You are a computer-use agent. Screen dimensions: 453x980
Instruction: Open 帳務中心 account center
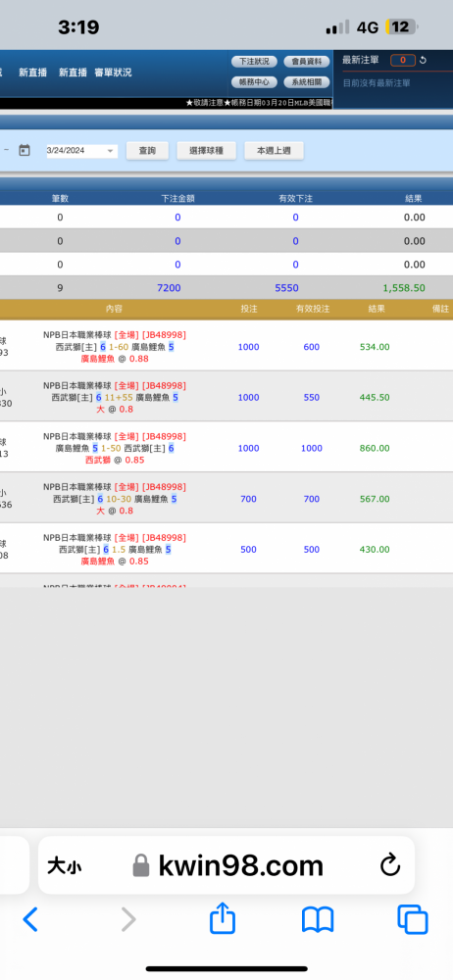(255, 82)
